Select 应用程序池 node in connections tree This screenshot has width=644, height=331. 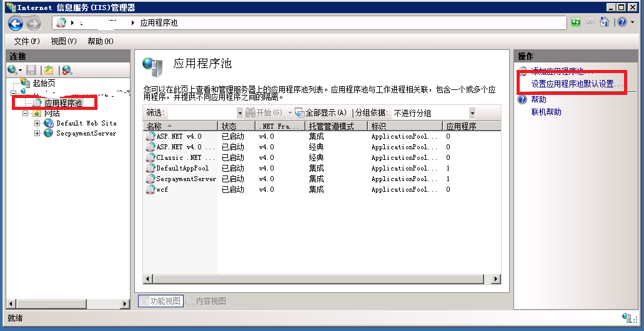point(63,102)
